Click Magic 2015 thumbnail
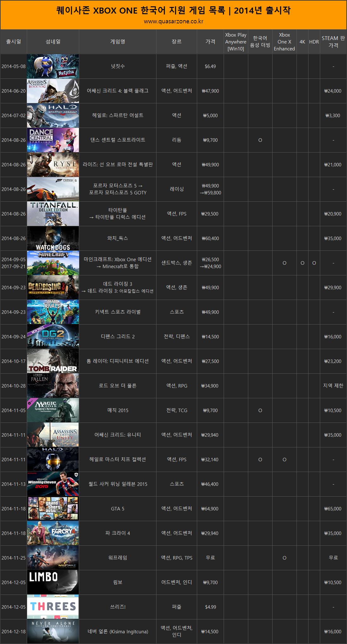Image resolution: width=347 pixels, height=644 pixels. click(53, 411)
